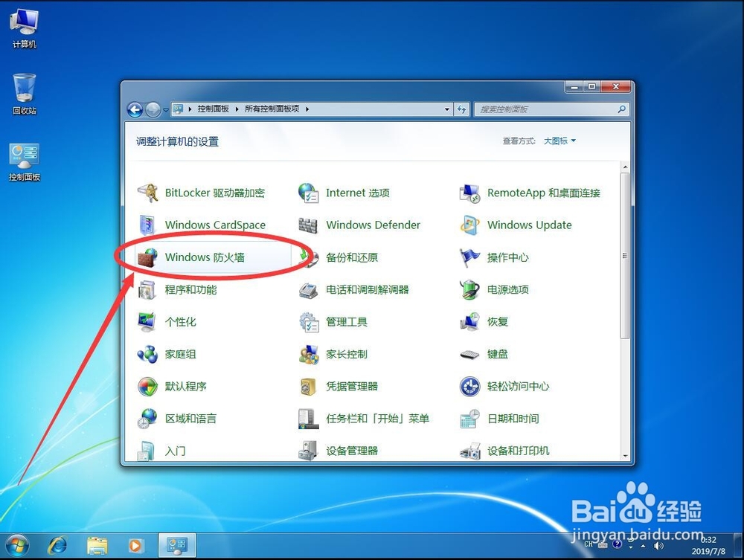Image resolution: width=744 pixels, height=560 pixels.
Task: Open 键盘 keyboard icon
Action: 470,354
